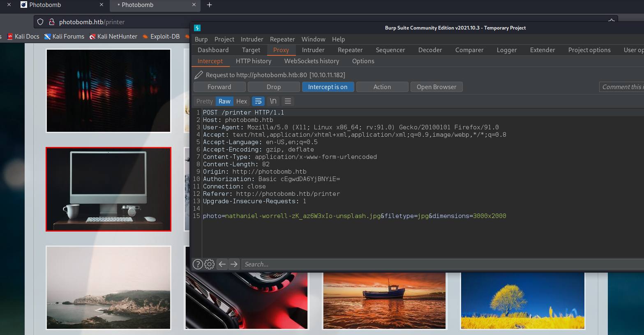Open search settings gear icon

pos(210,264)
